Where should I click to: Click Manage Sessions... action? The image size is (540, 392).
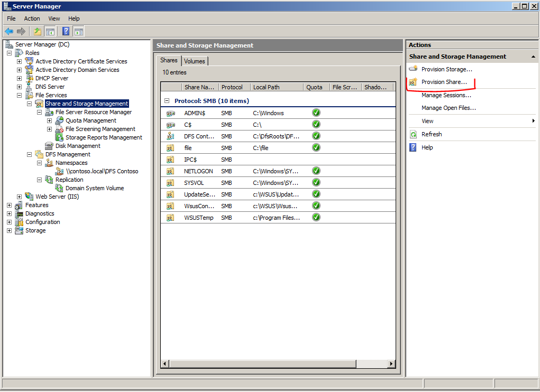[446, 95]
